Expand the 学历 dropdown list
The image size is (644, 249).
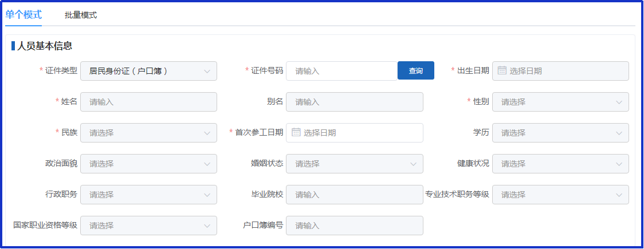pos(560,132)
